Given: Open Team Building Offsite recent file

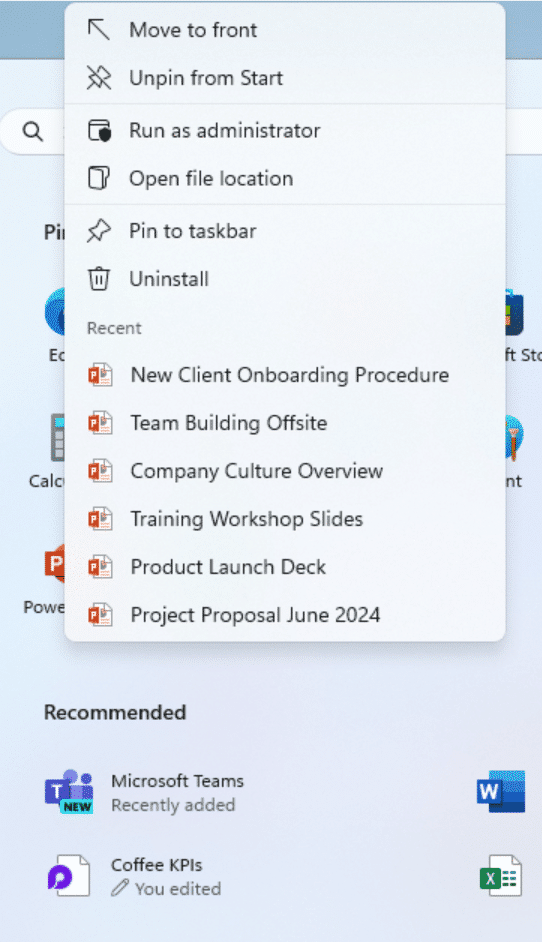Looking at the screenshot, I should coord(285,423).
